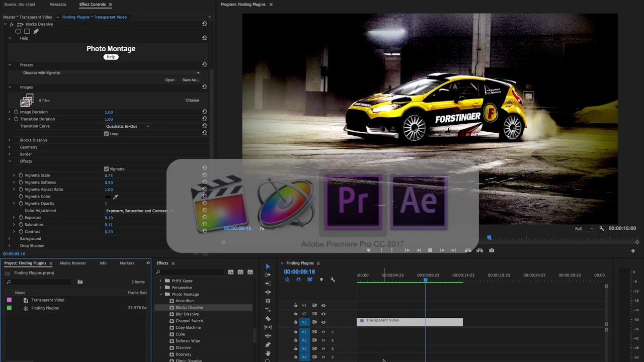Pick Vignette Color with the eyedropper
The image size is (644, 362).
(x=115, y=197)
